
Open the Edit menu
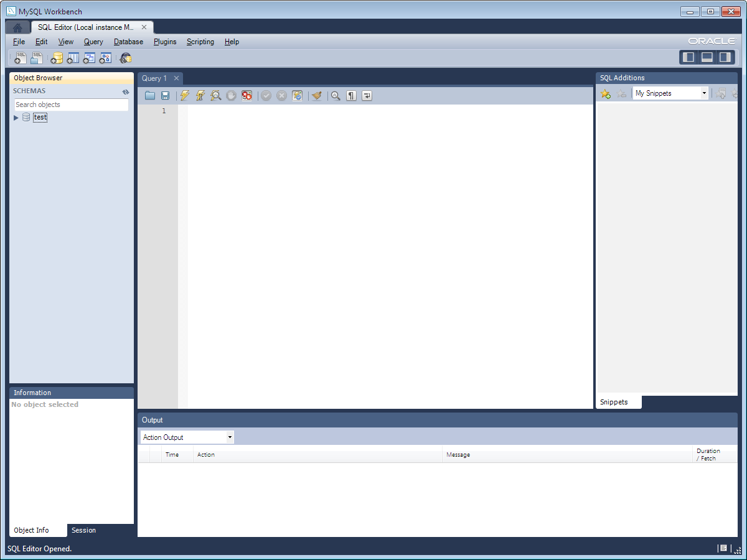point(41,42)
